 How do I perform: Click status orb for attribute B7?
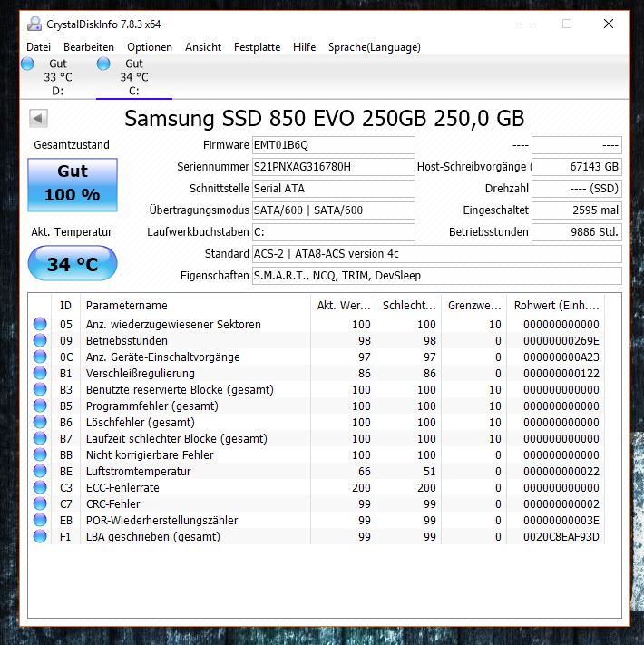point(40,438)
